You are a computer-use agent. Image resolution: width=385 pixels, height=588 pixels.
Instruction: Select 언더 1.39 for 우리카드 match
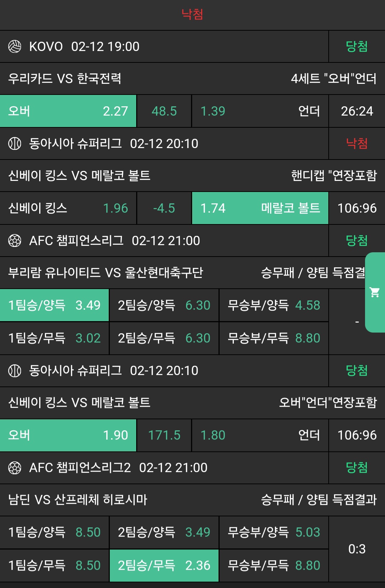[x=260, y=111]
